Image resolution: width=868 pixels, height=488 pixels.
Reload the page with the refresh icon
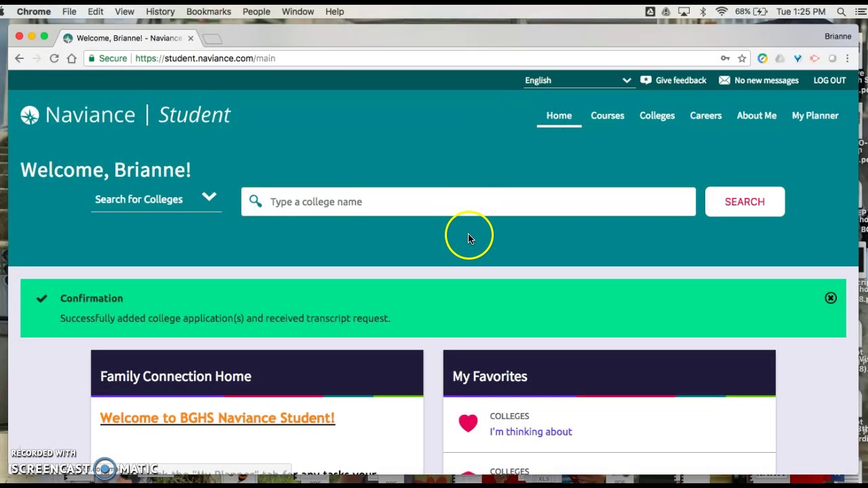[x=54, y=58]
